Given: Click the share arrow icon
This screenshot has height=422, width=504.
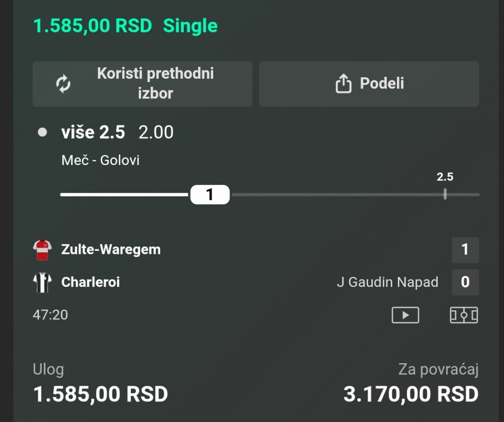Looking at the screenshot, I should click(343, 84).
